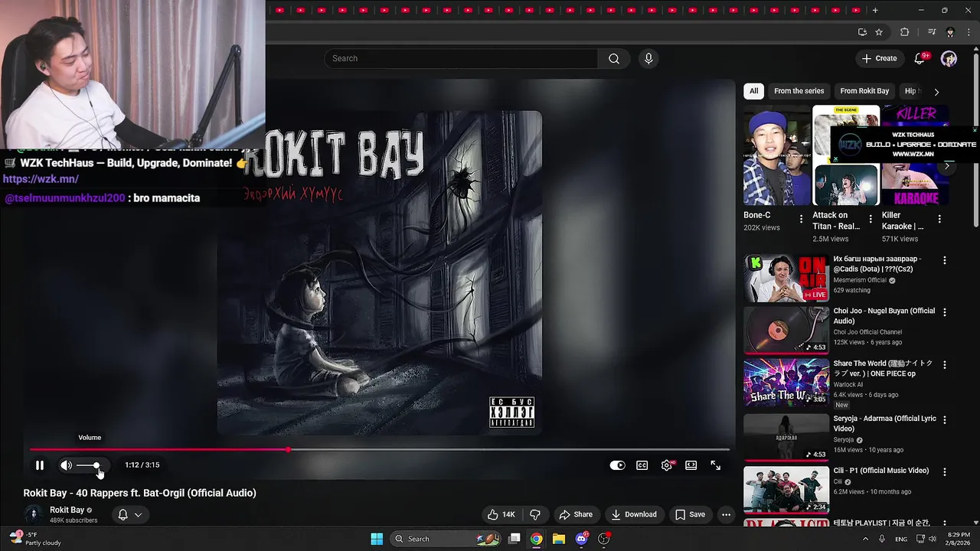Start voice search with microphone

point(648,59)
